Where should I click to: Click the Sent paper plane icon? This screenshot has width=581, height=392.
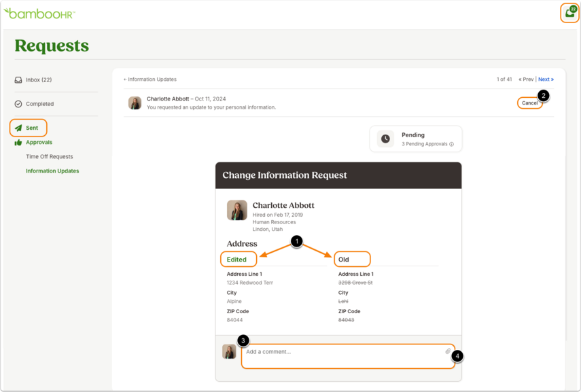coord(18,128)
